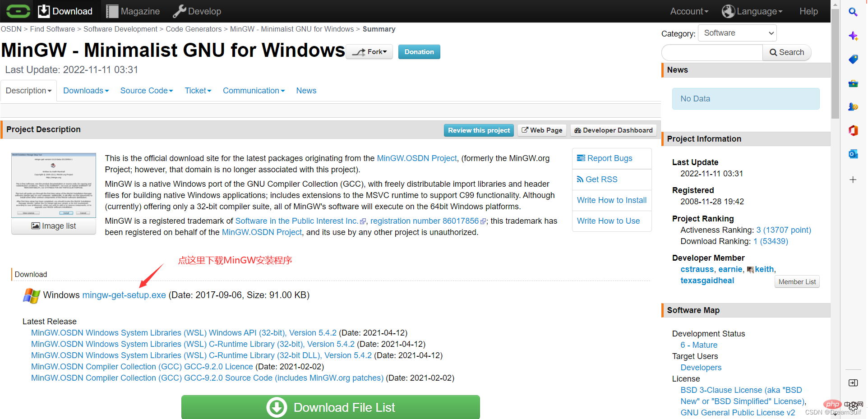This screenshot has height=419, width=868.
Task: Open the Develop wrench menu
Action: pyautogui.click(x=197, y=11)
